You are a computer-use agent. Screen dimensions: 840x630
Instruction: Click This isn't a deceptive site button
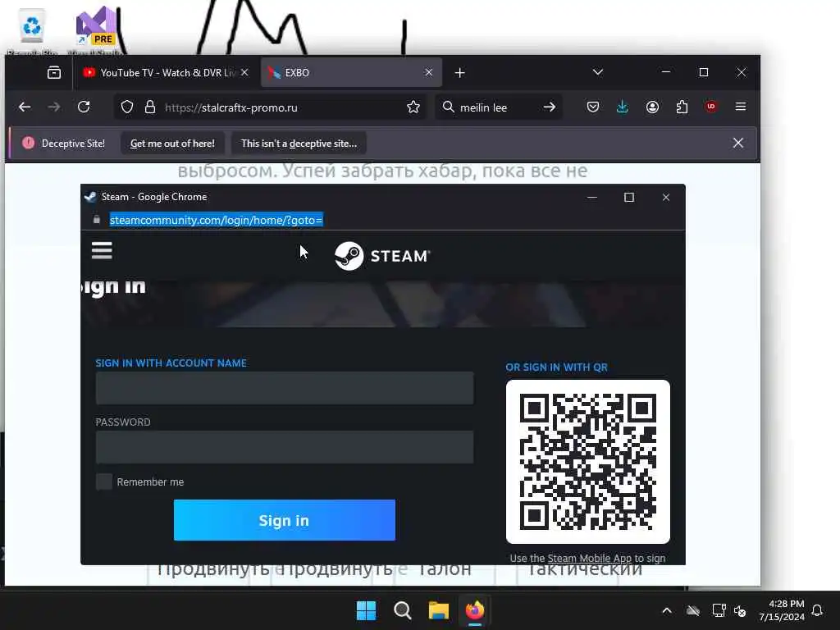coord(299,144)
